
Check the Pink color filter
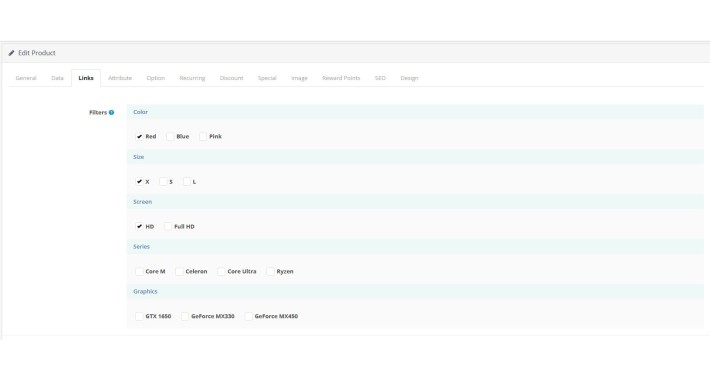(x=203, y=136)
